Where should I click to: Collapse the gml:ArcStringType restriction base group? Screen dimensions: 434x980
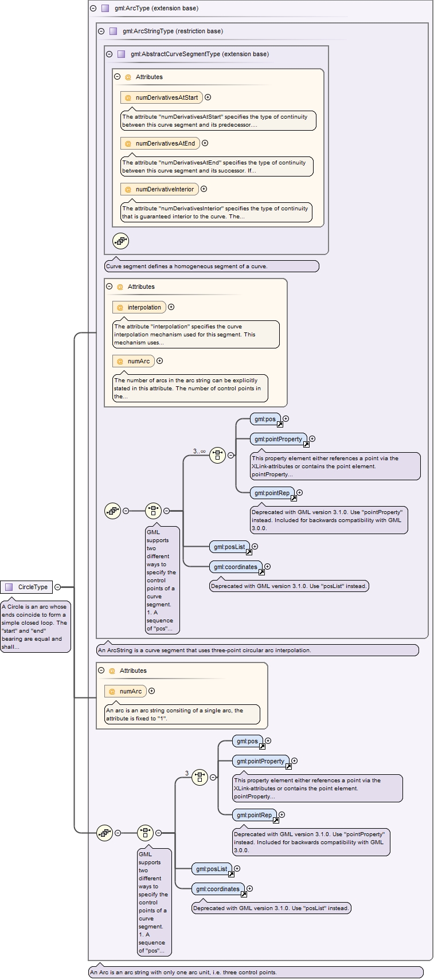tap(101, 32)
